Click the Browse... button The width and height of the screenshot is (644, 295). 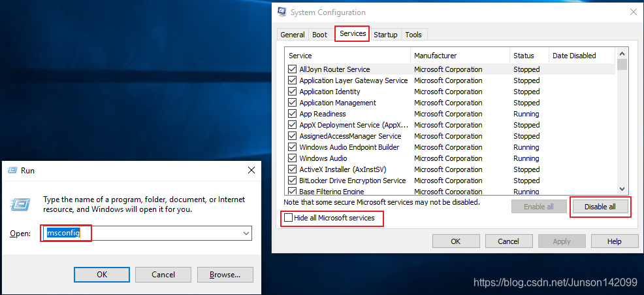pos(225,275)
